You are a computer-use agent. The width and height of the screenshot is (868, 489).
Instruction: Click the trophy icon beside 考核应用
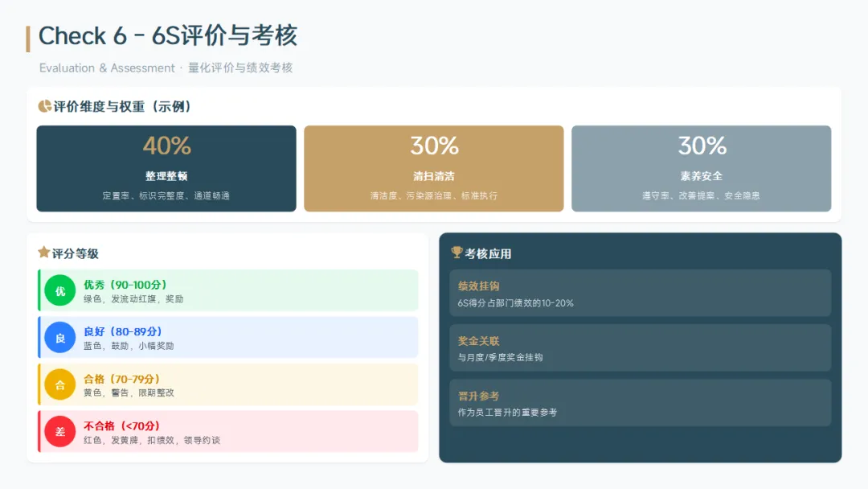coord(457,253)
